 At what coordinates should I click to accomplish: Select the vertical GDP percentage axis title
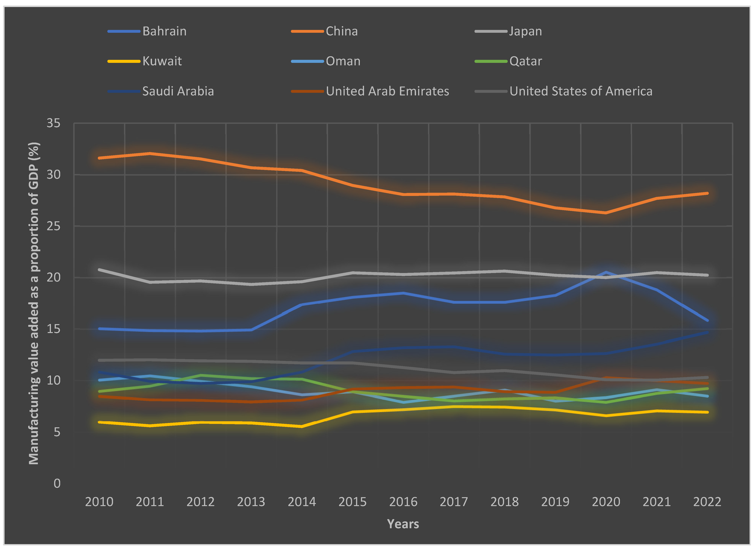click(34, 303)
